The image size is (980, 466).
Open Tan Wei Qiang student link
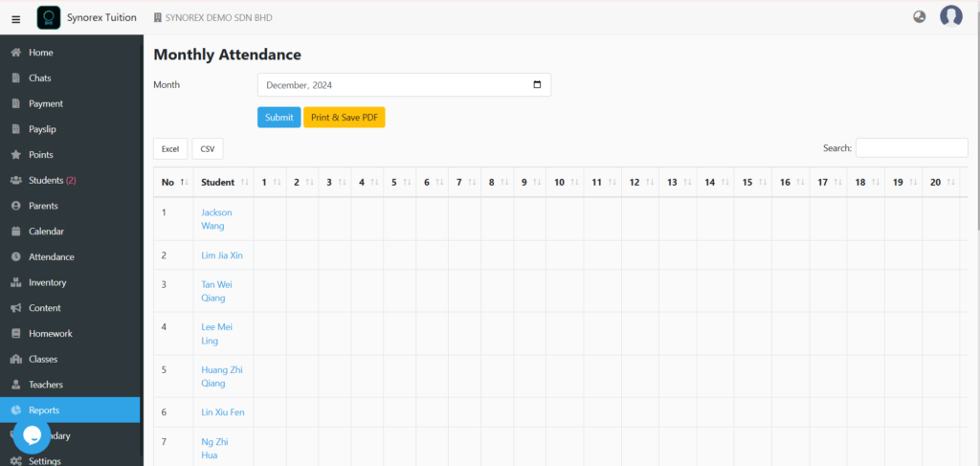click(216, 291)
